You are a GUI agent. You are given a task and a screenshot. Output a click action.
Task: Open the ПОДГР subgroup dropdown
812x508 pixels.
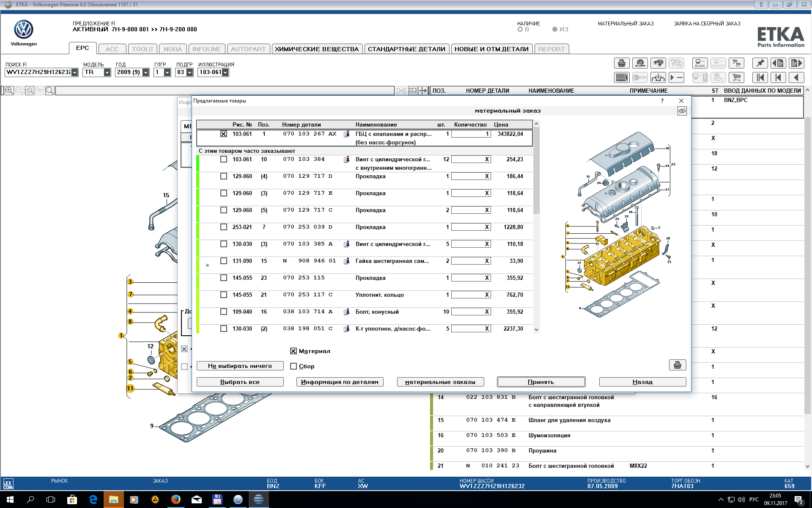coord(189,72)
